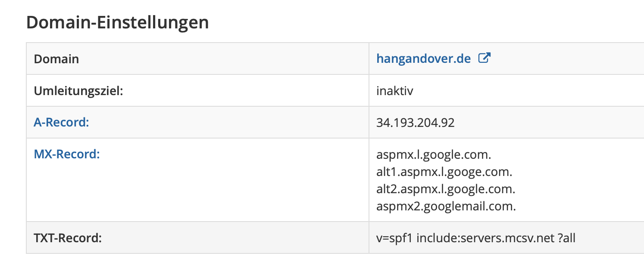Select the alt2.aspmx.l.google.com. MX entry

446,189
